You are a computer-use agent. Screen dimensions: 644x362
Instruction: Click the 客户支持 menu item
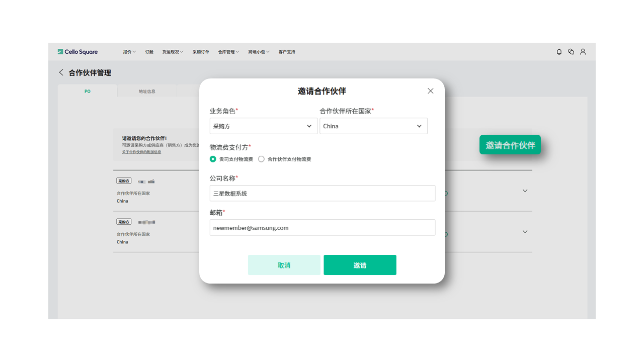[287, 51]
